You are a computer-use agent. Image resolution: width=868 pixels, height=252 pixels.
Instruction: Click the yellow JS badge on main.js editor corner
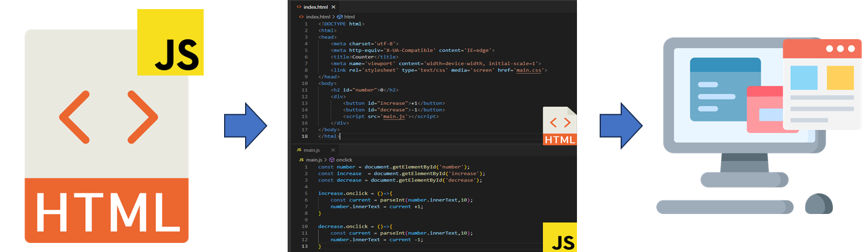click(x=559, y=237)
